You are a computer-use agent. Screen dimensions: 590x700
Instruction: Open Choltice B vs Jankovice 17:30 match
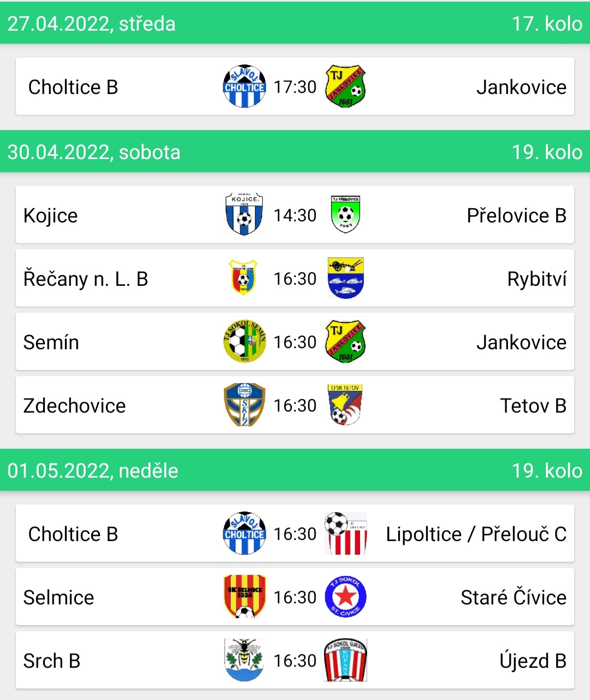(295, 86)
